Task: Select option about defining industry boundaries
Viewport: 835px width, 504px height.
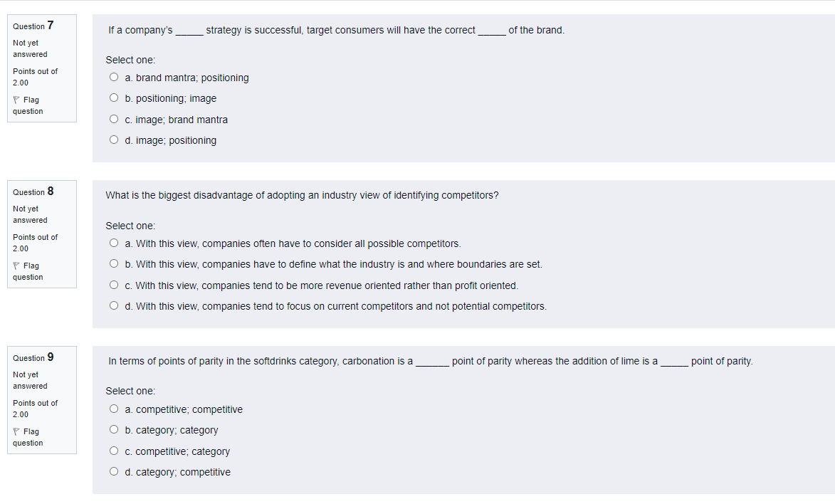Action: 114,263
